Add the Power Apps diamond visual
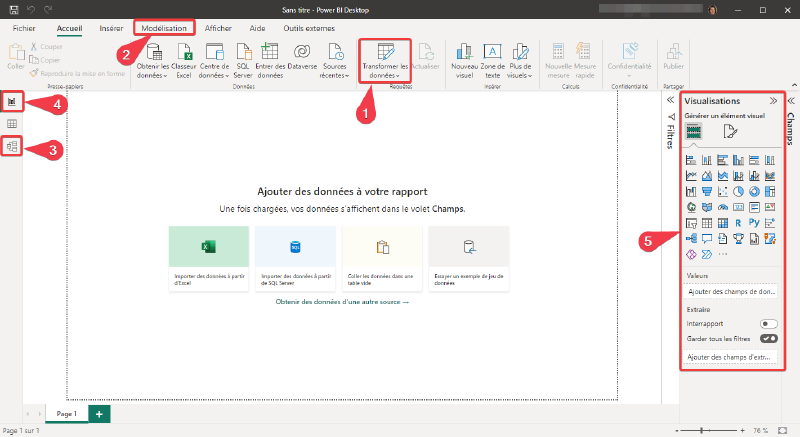 pyautogui.click(x=691, y=254)
